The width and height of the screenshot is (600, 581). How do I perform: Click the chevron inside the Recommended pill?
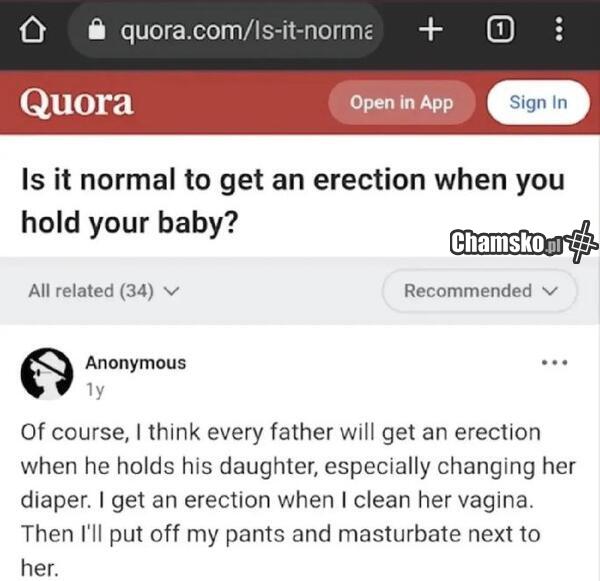(x=547, y=292)
